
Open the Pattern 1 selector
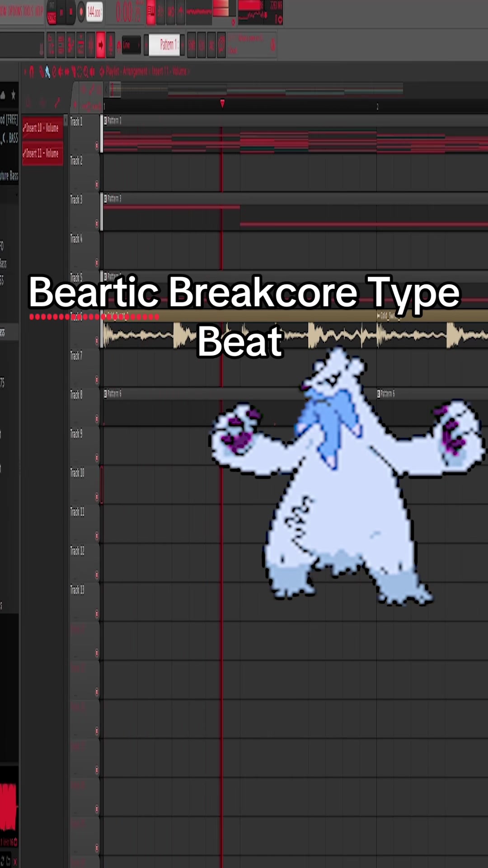tap(164, 45)
